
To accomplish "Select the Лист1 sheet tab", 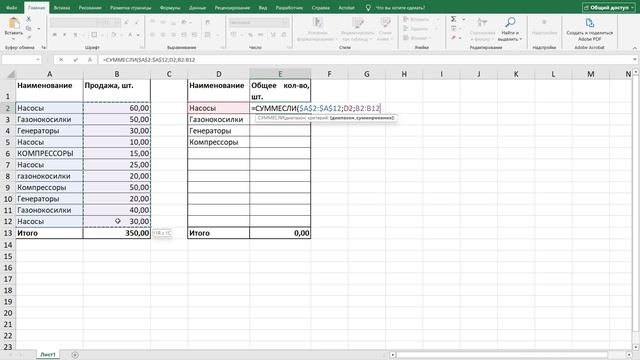I will (x=48, y=355).
